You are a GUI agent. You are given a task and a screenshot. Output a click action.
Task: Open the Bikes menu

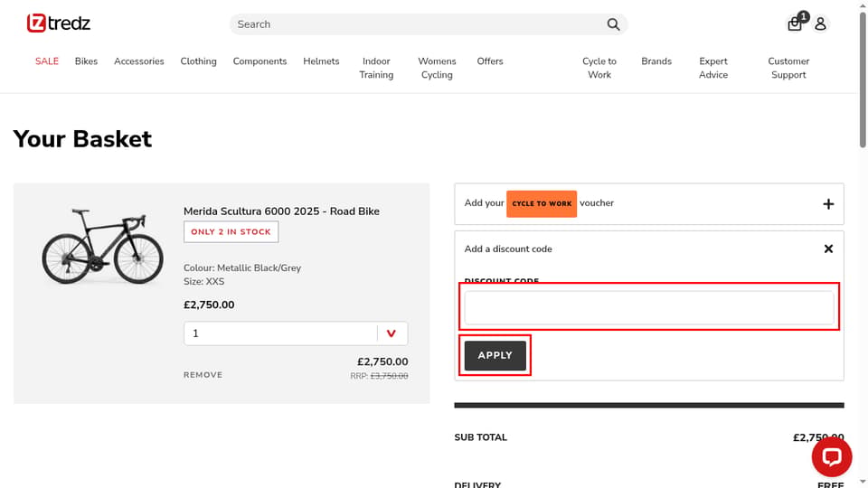point(86,61)
